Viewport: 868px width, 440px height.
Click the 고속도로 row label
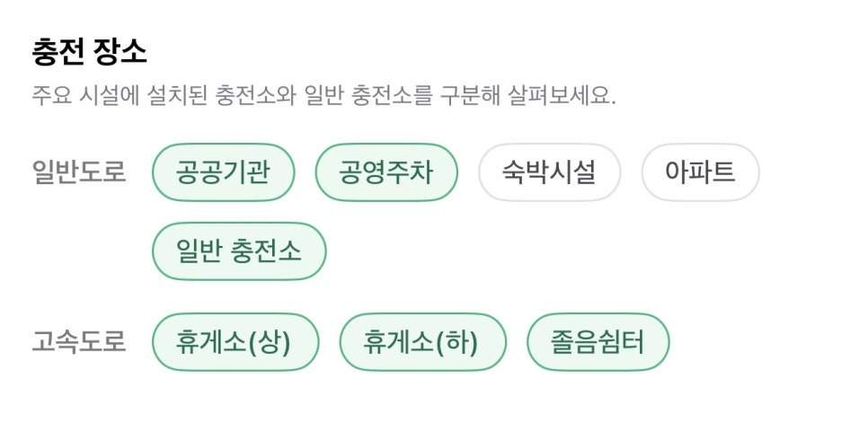pyautogui.click(x=79, y=342)
